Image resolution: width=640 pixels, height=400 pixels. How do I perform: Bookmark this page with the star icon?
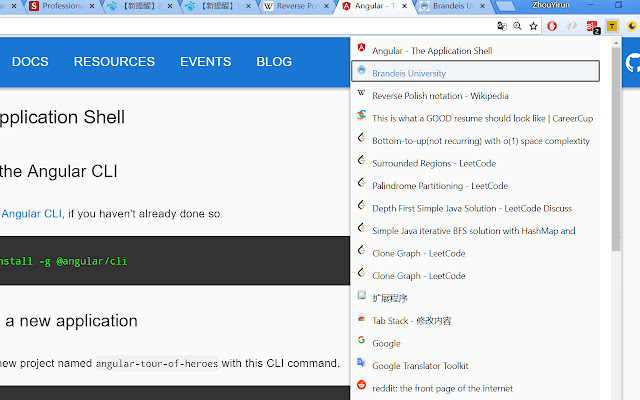point(533,27)
